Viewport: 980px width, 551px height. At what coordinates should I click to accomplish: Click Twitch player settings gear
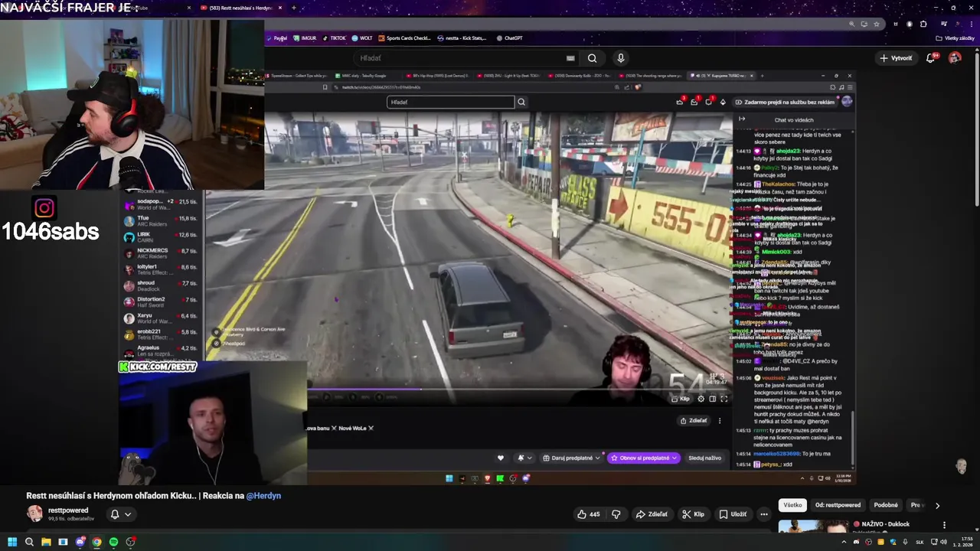pyautogui.click(x=701, y=399)
